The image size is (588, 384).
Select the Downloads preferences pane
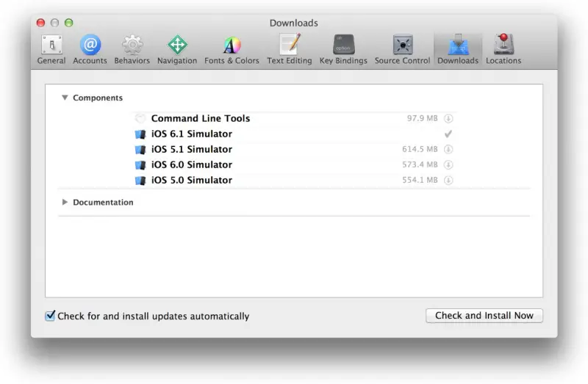(x=458, y=50)
